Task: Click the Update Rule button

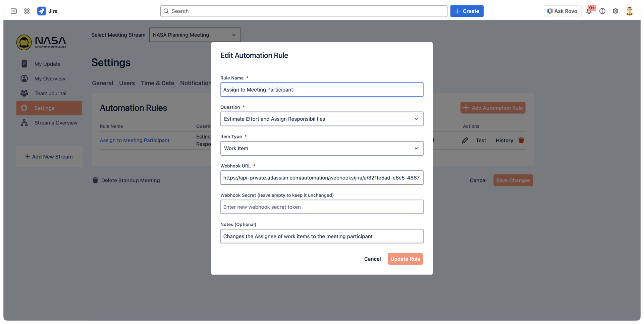Action: [405, 259]
